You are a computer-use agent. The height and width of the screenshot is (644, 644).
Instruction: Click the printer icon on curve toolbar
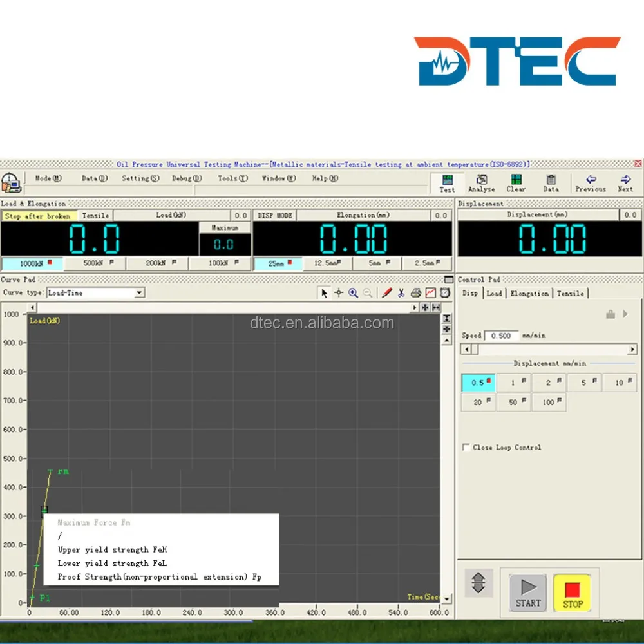click(415, 292)
